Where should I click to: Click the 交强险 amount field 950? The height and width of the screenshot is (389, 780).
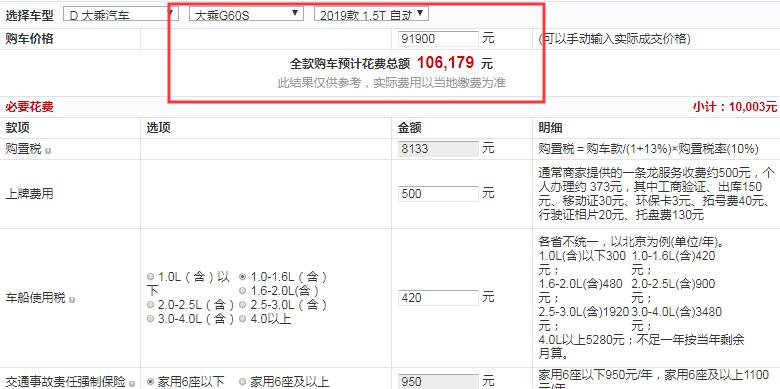[x=438, y=382]
